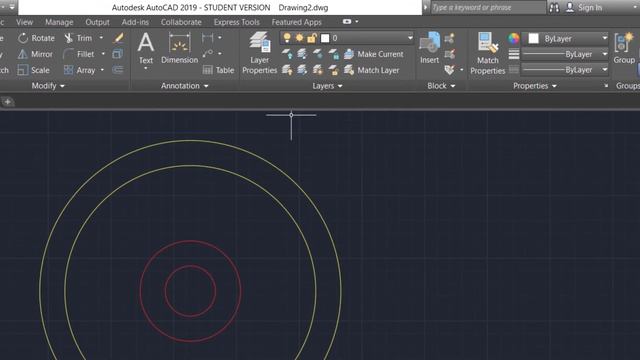Image resolution: width=640 pixels, height=360 pixels.
Task: Click the Erase tool icon
Action: click(118, 38)
